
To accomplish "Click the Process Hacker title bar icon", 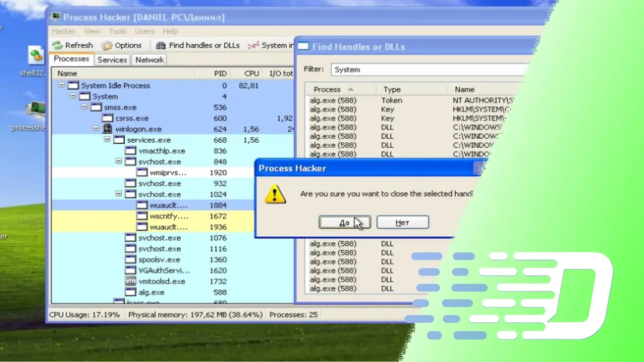I will coord(56,17).
